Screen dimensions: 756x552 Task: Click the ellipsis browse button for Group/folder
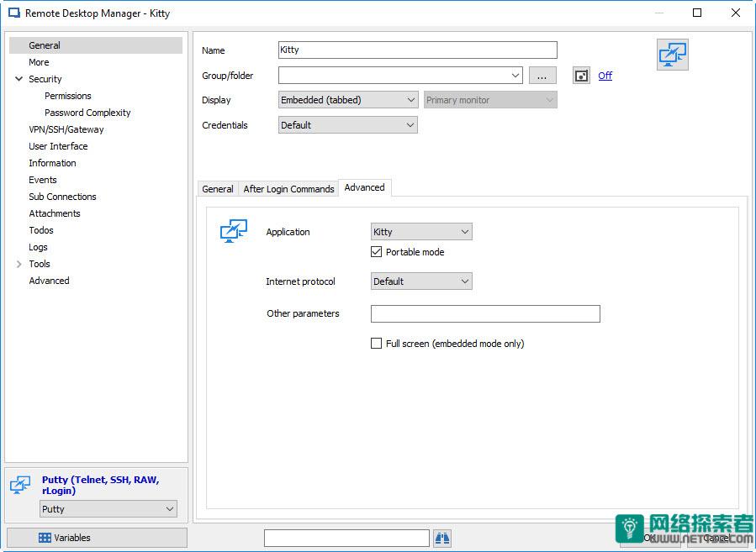(x=542, y=76)
